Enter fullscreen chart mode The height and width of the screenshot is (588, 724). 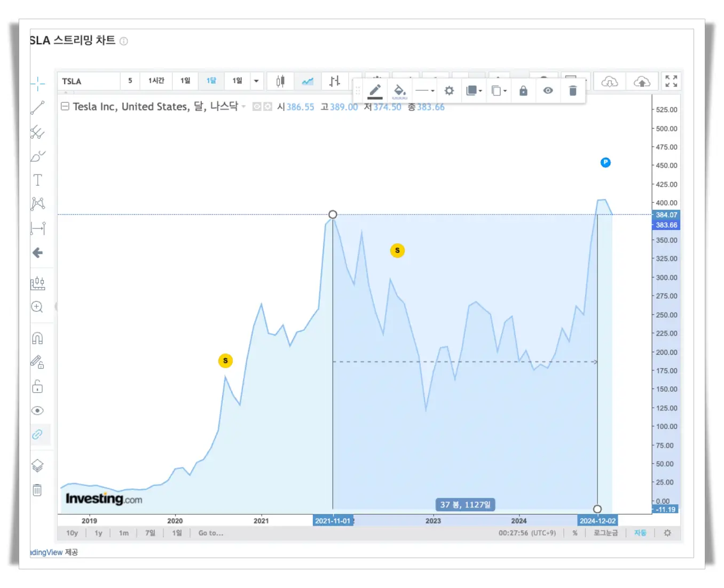[671, 81]
